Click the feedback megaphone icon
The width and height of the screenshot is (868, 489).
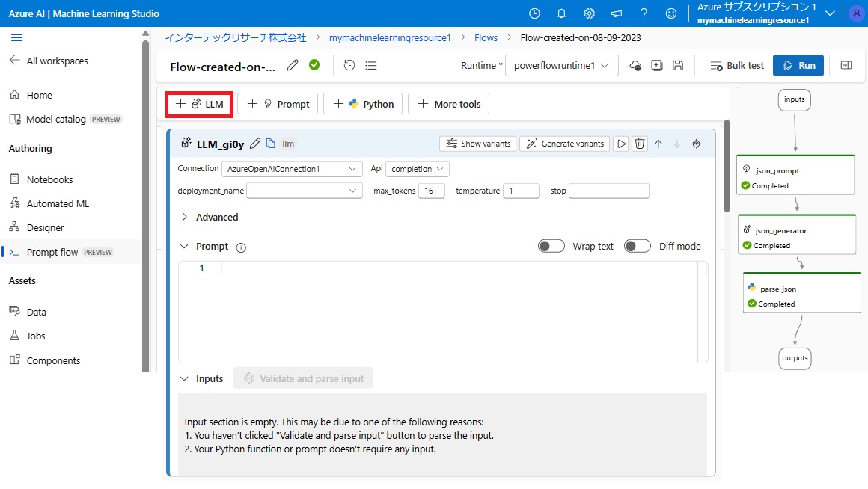[616, 13]
